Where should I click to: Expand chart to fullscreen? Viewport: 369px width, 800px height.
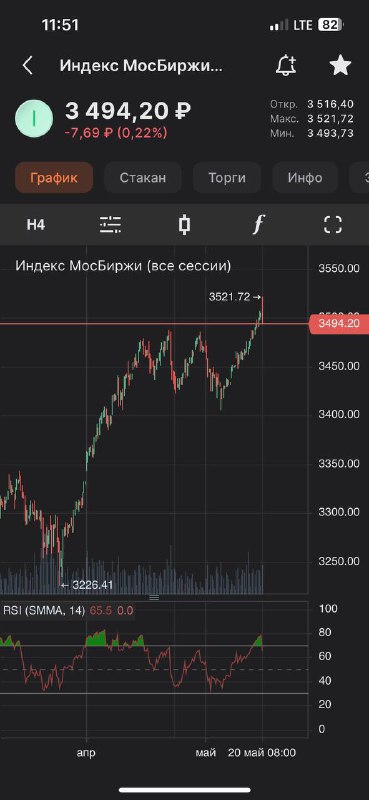(x=333, y=224)
